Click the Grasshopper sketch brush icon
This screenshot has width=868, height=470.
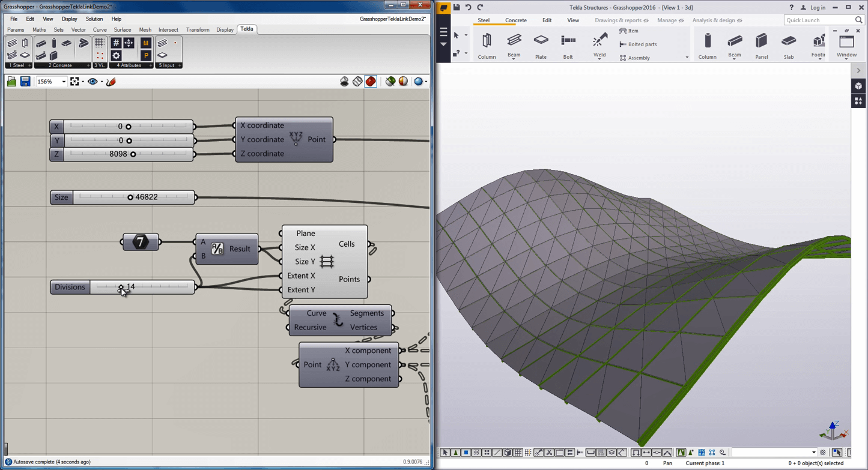pyautogui.click(x=111, y=82)
